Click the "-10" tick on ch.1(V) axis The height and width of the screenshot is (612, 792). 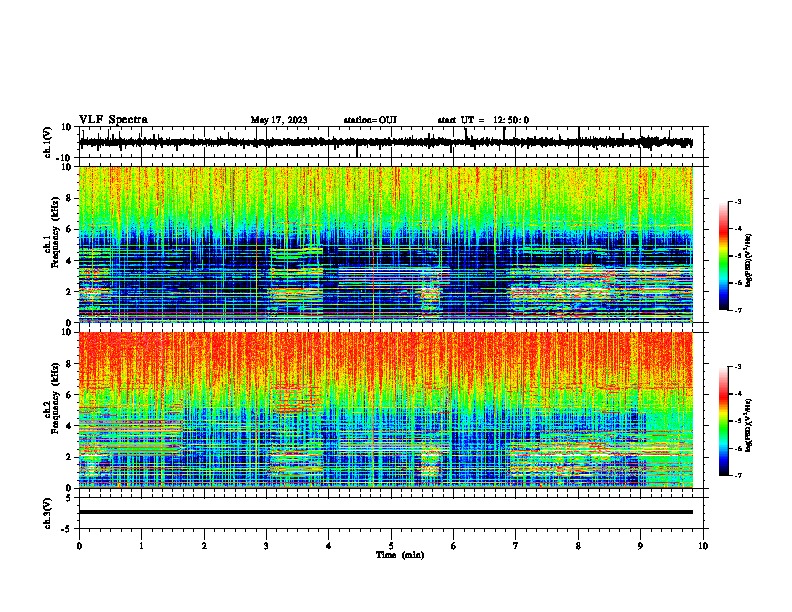pyautogui.click(x=65, y=159)
